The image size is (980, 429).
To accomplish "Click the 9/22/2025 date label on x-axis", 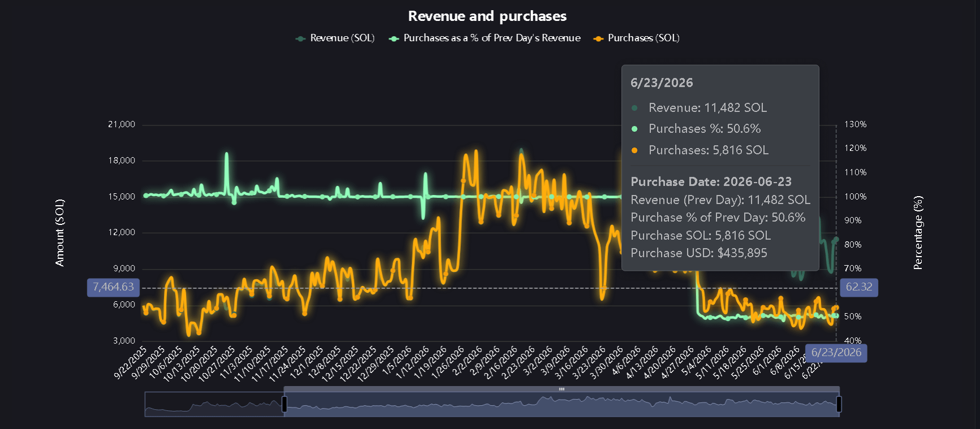I will [x=131, y=363].
